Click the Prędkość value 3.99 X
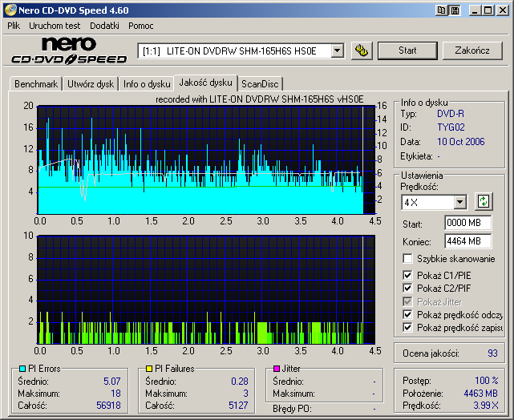 click(486, 406)
